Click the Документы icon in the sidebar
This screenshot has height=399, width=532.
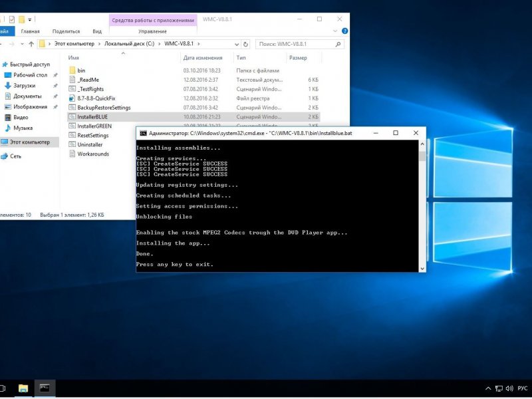click(7, 96)
